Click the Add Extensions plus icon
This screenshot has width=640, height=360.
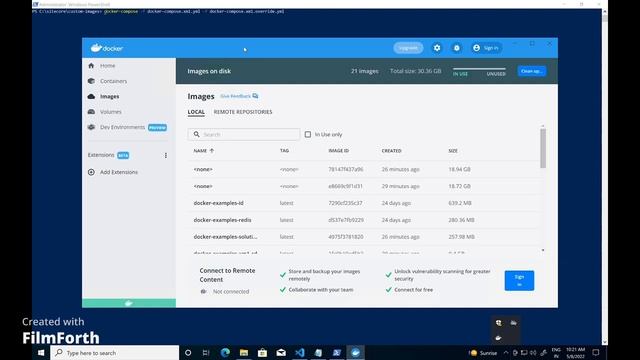(x=91, y=172)
